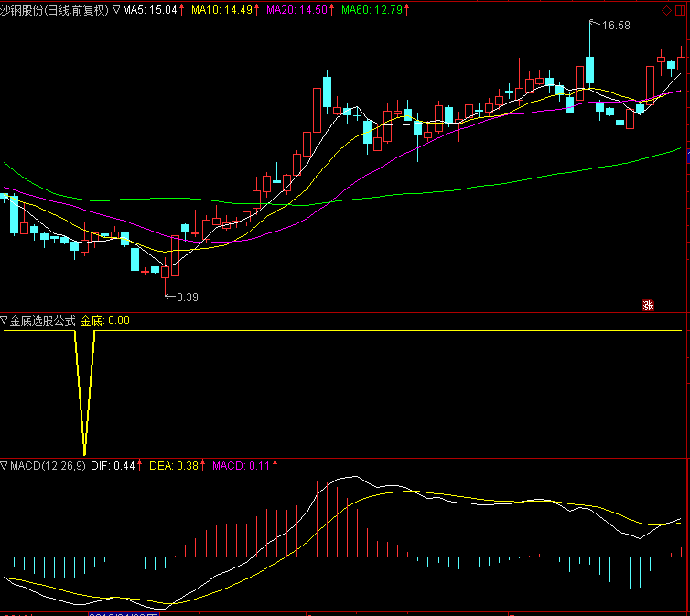690x616 pixels.
Task: Click the DEA: 0.38 value
Action: click(x=174, y=466)
